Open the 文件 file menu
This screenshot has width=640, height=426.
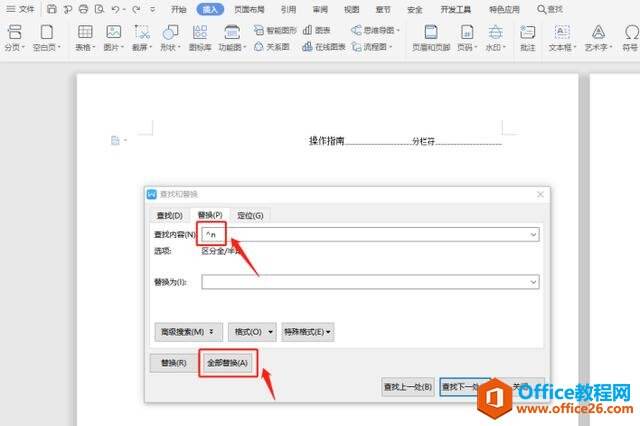(x=20, y=9)
